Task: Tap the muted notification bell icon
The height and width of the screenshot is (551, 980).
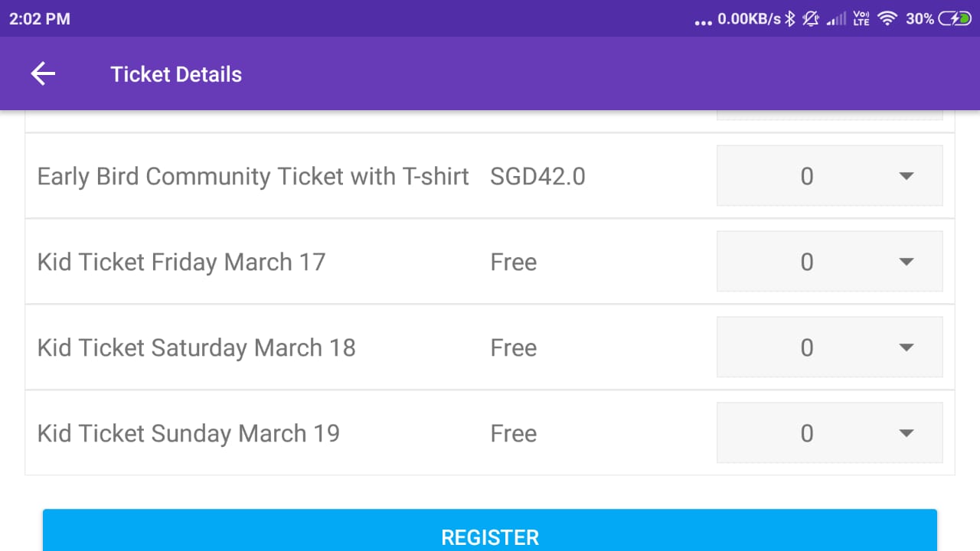Action: [x=811, y=19]
